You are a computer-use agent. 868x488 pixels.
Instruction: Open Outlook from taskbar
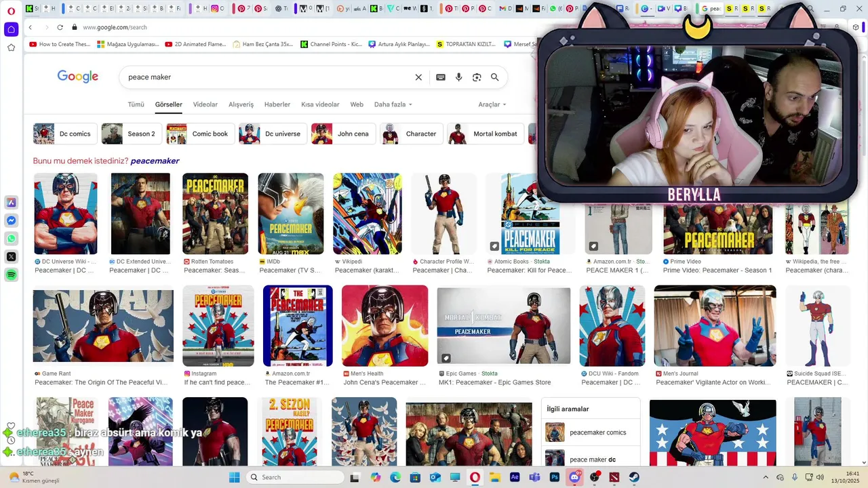pyautogui.click(x=435, y=477)
